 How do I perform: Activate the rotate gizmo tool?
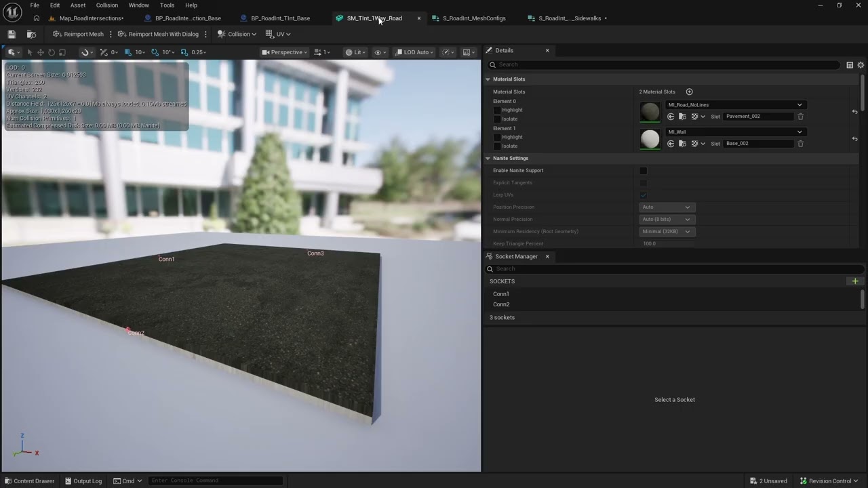tap(52, 52)
